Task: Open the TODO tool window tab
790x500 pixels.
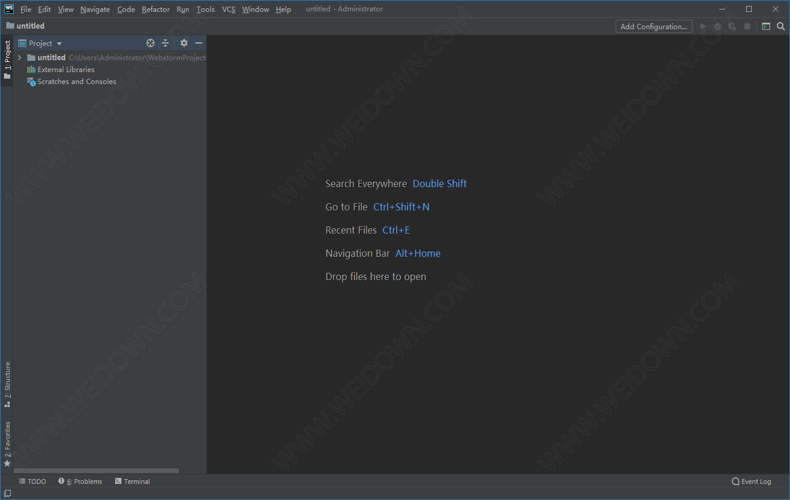Action: 32,481
